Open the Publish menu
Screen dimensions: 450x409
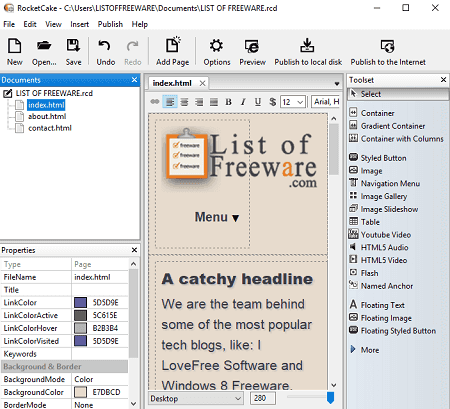click(110, 24)
